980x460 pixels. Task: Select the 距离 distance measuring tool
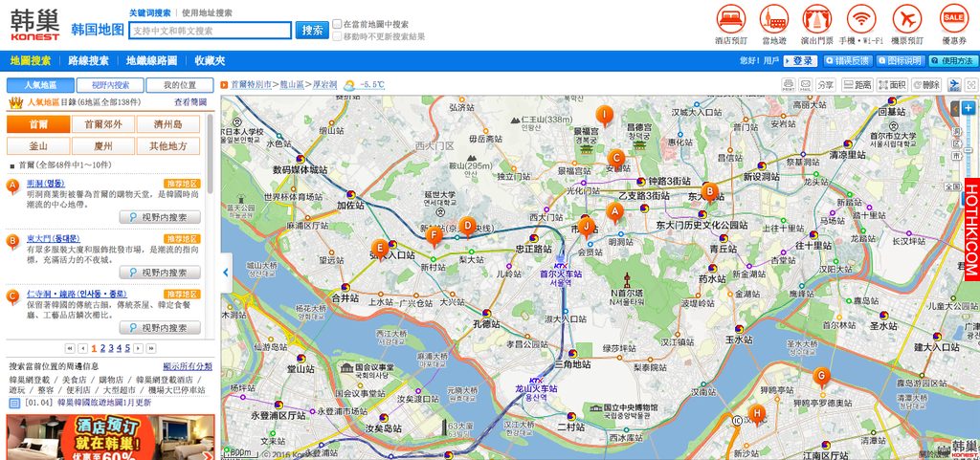click(x=857, y=85)
